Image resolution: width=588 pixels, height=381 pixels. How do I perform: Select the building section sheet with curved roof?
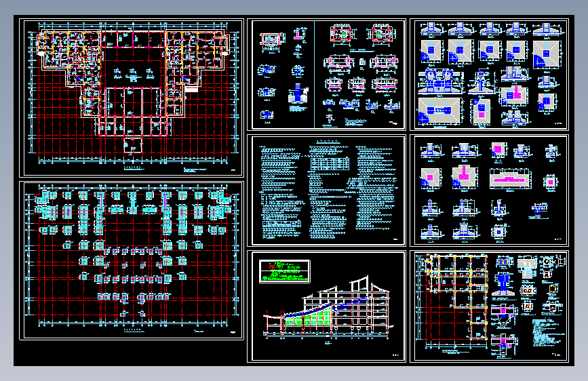point(327,306)
